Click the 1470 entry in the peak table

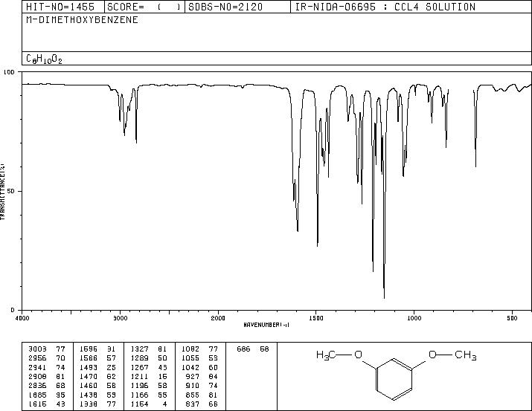(89, 376)
